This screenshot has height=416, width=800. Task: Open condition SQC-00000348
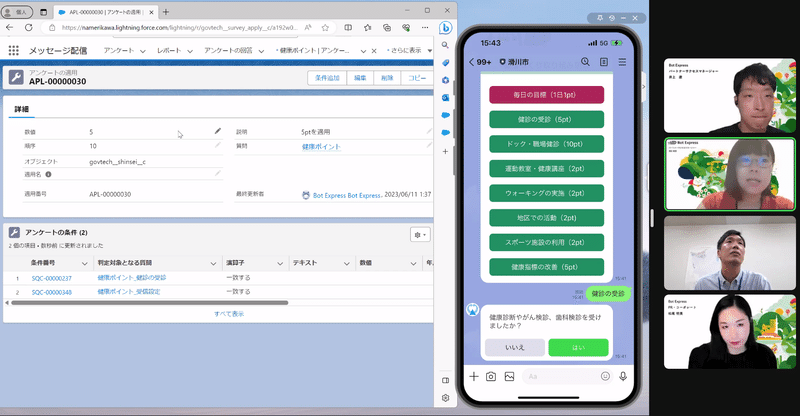click(52, 292)
